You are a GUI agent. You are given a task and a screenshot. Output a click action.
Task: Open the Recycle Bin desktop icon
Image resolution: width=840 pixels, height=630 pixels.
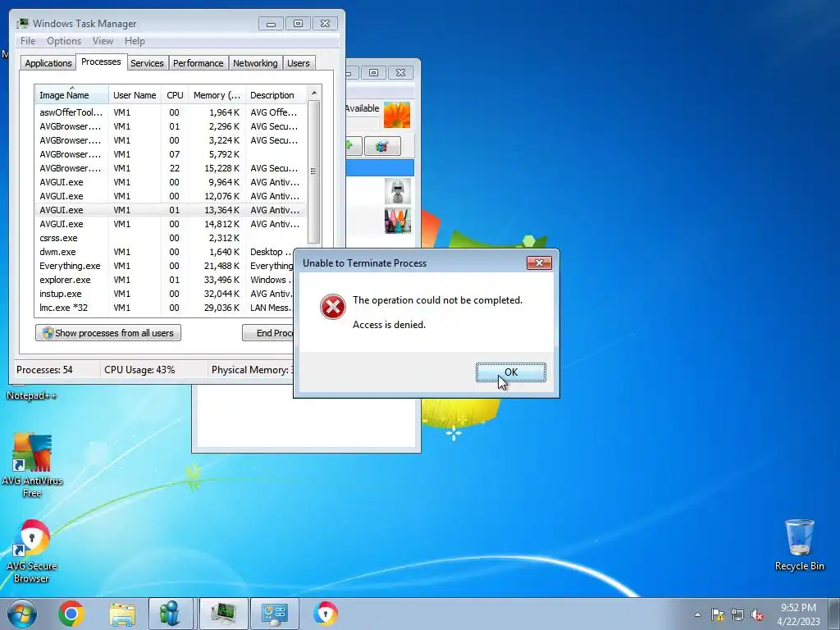(799, 546)
